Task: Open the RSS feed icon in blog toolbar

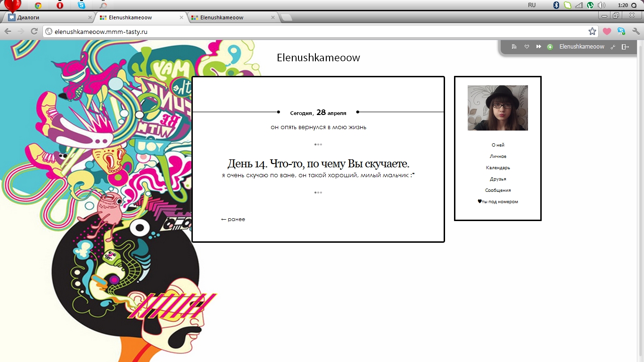Action: [514, 47]
